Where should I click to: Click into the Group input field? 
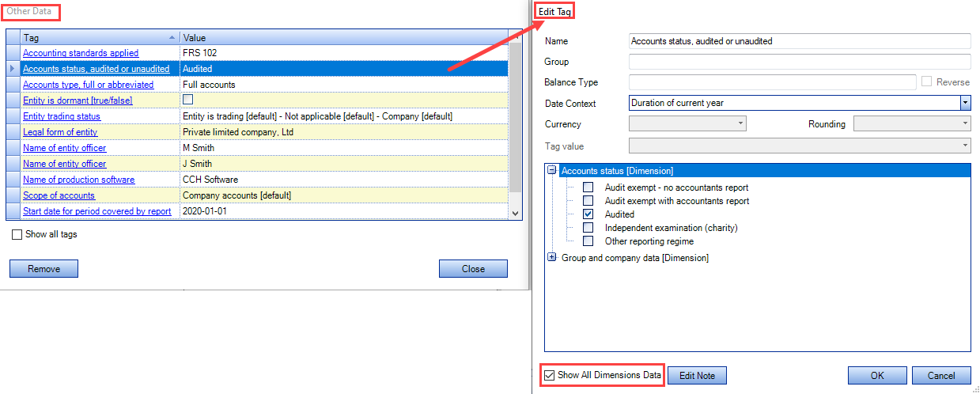(800, 62)
